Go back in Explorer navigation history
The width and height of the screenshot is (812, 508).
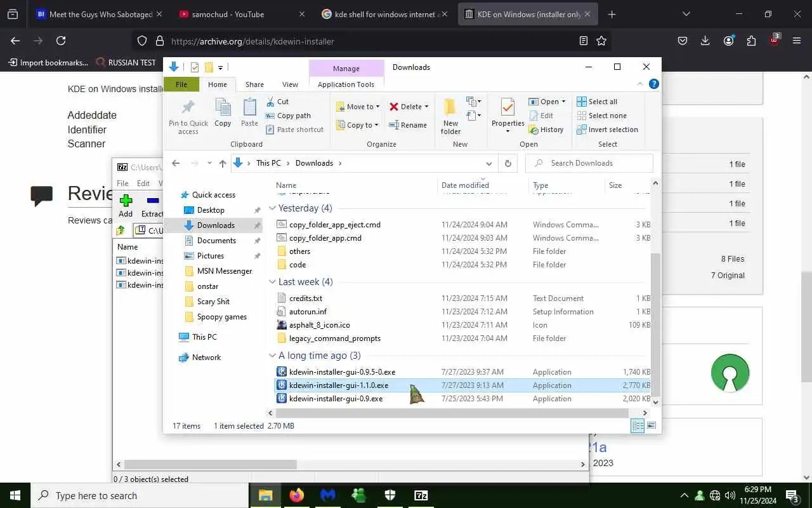(176, 163)
